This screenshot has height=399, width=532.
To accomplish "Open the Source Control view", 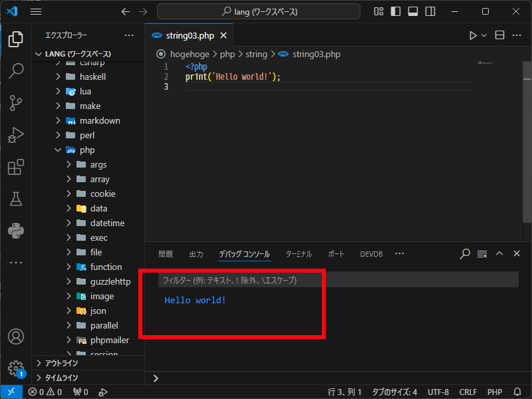I will [16, 103].
